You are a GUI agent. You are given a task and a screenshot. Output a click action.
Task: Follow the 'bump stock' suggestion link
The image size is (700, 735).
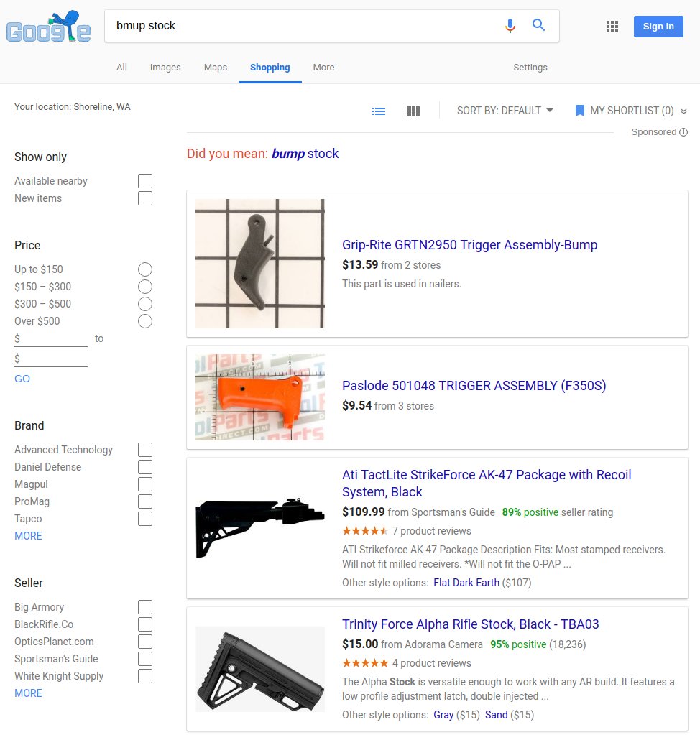pos(305,154)
